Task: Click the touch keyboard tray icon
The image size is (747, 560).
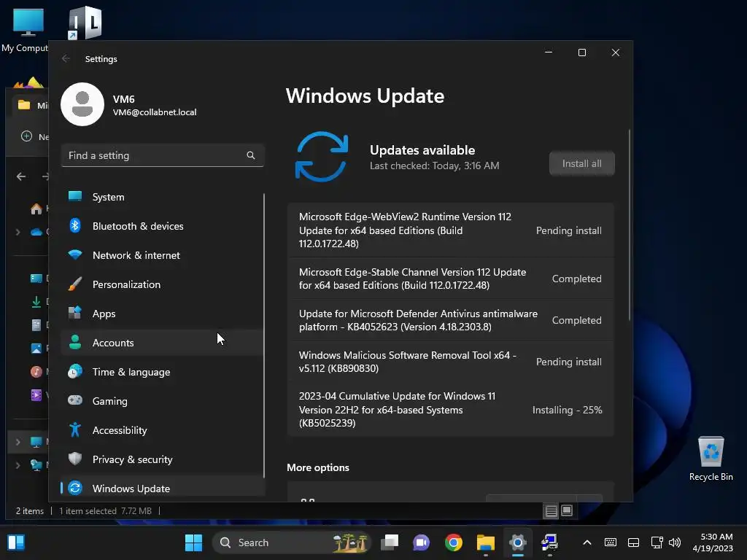Action: pyautogui.click(x=611, y=542)
